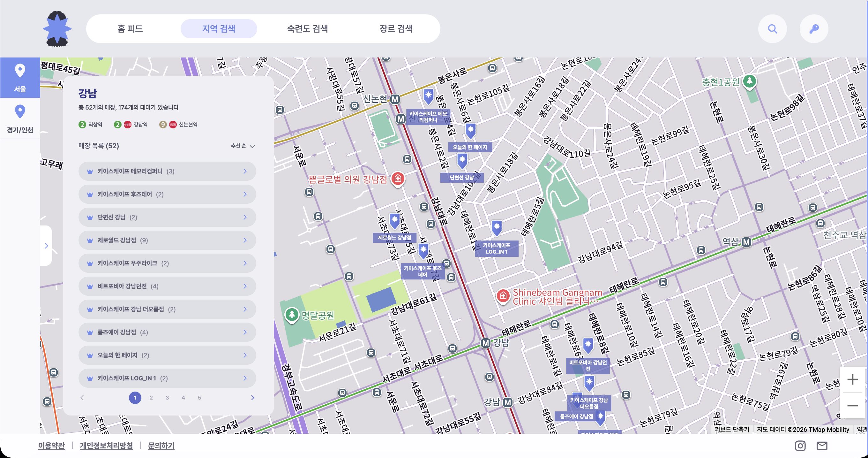The width and height of the screenshot is (868, 458).
Task: Click the blue star site logo
Action: click(57, 29)
